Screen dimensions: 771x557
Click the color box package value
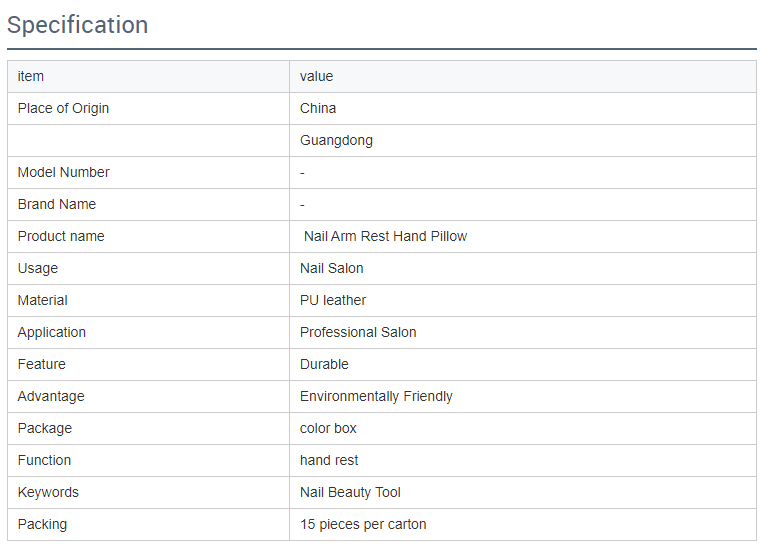click(x=328, y=428)
